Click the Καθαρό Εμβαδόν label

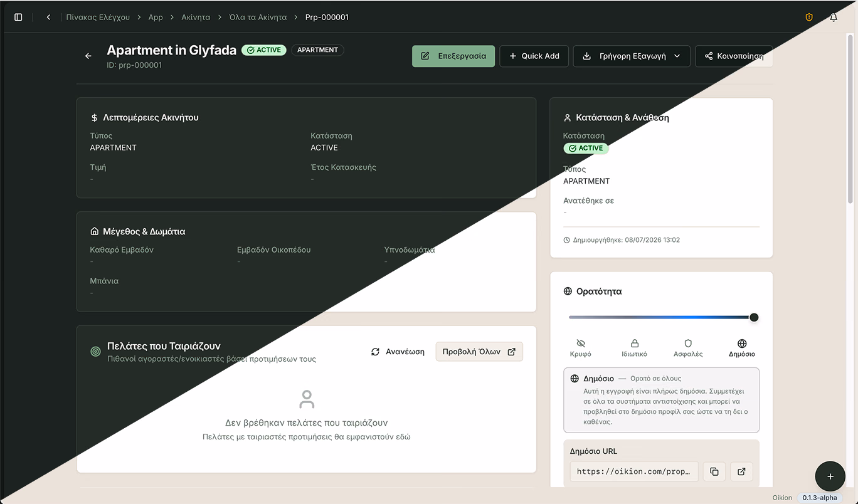pos(122,249)
